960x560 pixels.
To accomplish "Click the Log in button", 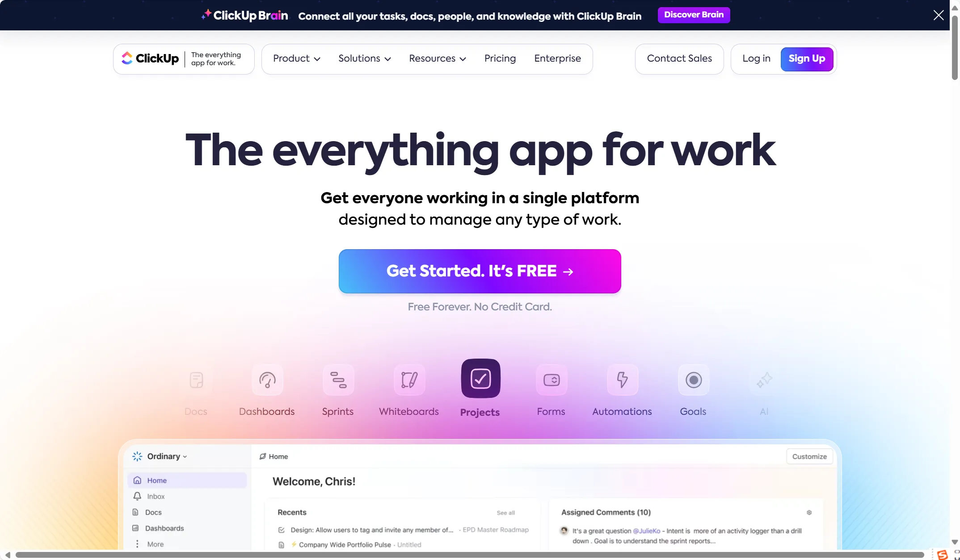I will pyautogui.click(x=756, y=59).
